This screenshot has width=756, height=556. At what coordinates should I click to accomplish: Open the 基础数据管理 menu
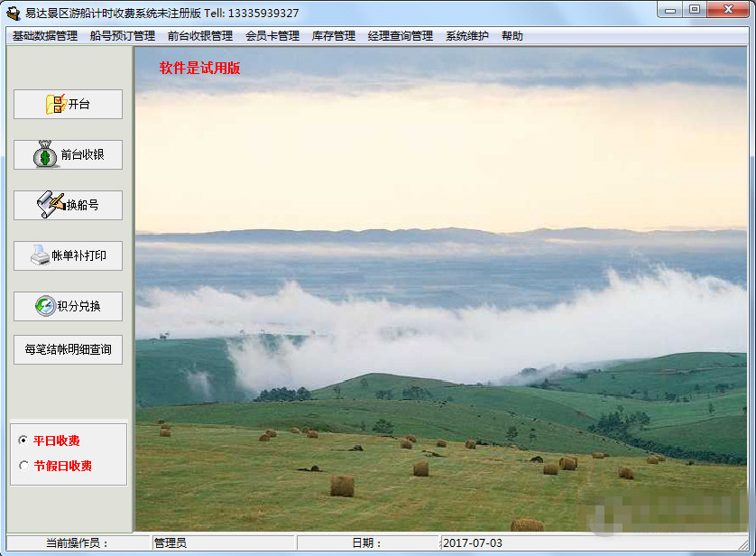click(x=42, y=36)
